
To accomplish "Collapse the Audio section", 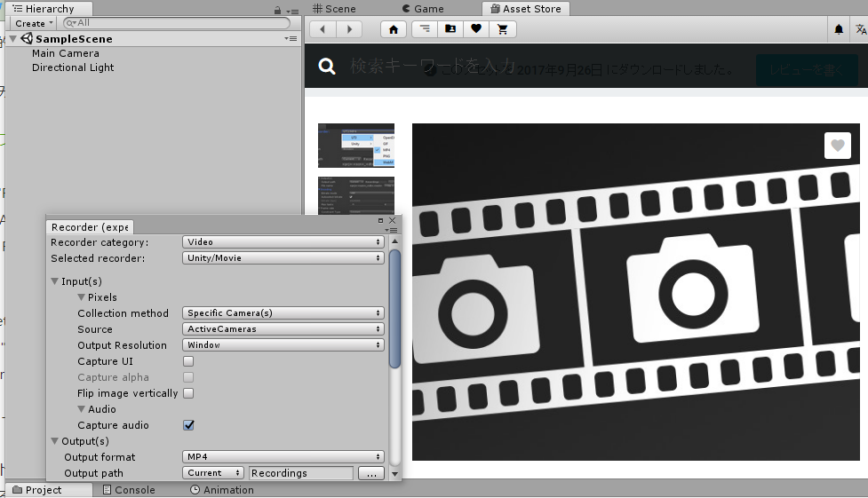I will 82,409.
